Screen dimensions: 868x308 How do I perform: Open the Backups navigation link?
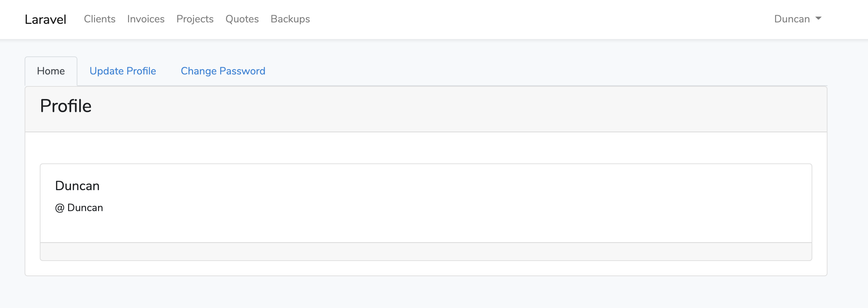pos(290,19)
